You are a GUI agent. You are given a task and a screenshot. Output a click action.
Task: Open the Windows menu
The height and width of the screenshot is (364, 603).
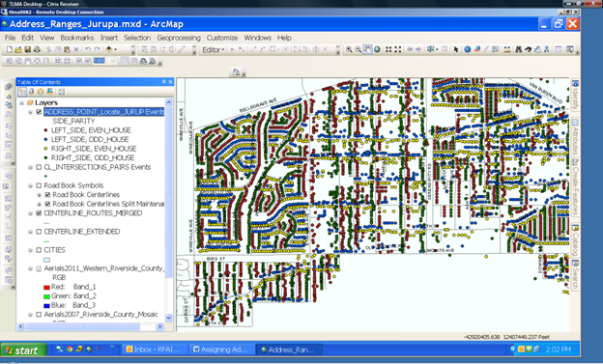tap(258, 38)
